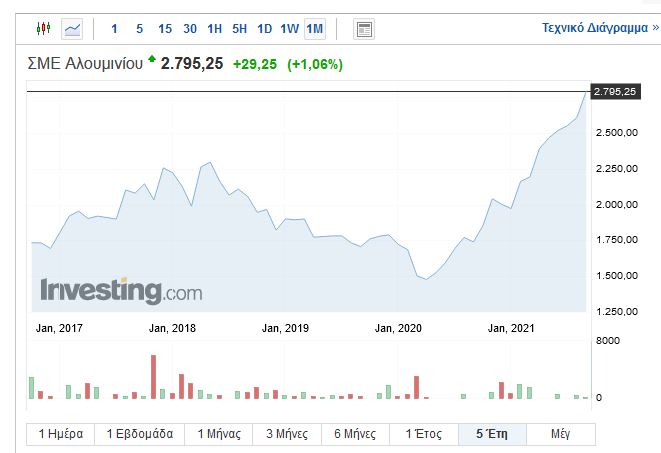Select the active 1M monthly interval
The height and width of the screenshot is (453, 661).
pyautogui.click(x=315, y=29)
